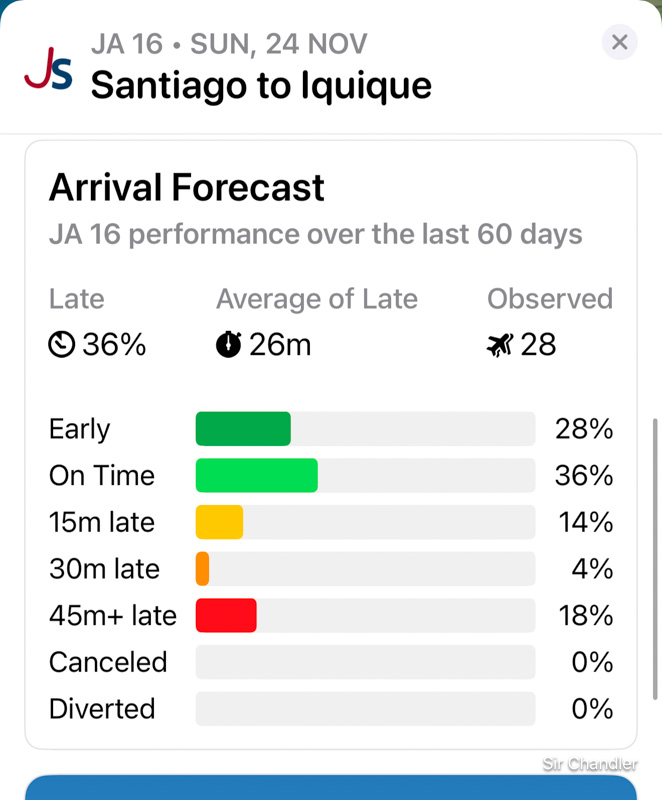Tap the blue button at the bottom
The image size is (662, 800).
(x=330, y=787)
